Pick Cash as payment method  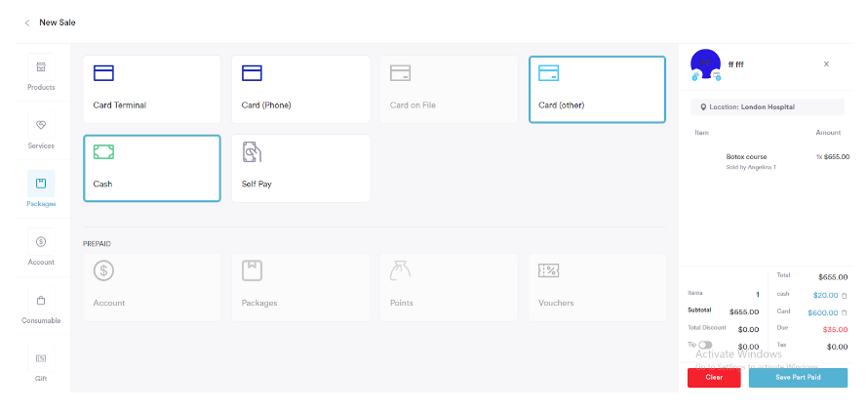coord(151,168)
